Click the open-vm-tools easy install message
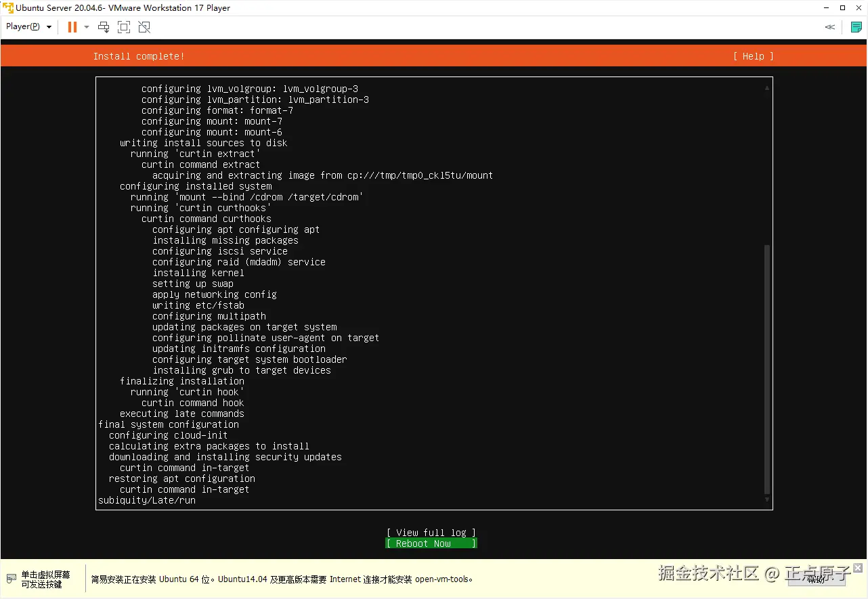Image resolution: width=868 pixels, height=599 pixels. click(x=282, y=579)
